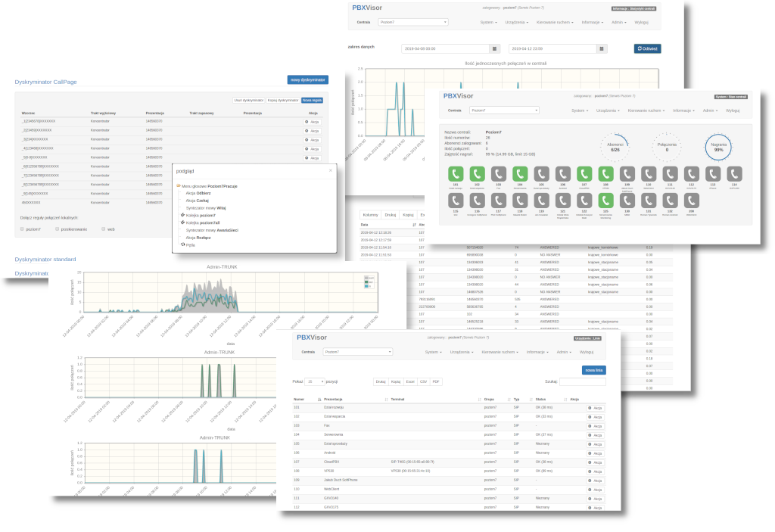Enable the przekierowanie checkbox
The height and width of the screenshot is (532, 775).
58,229
